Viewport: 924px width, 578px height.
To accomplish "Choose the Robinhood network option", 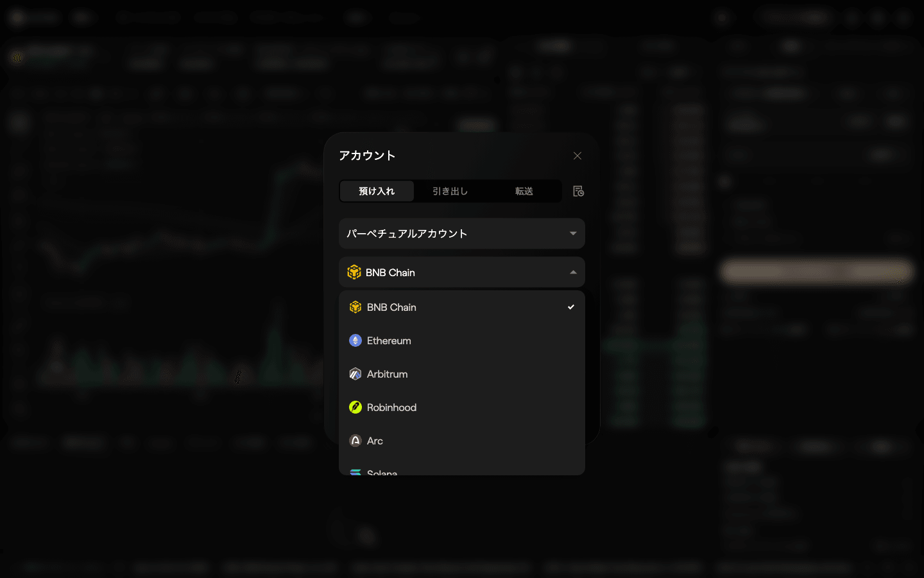I will pyautogui.click(x=462, y=407).
